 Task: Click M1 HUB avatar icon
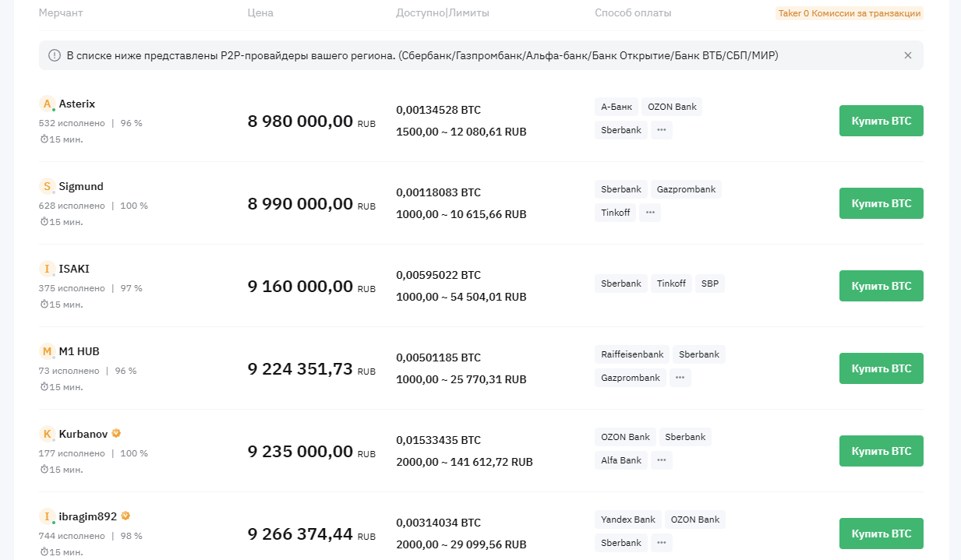tap(47, 351)
